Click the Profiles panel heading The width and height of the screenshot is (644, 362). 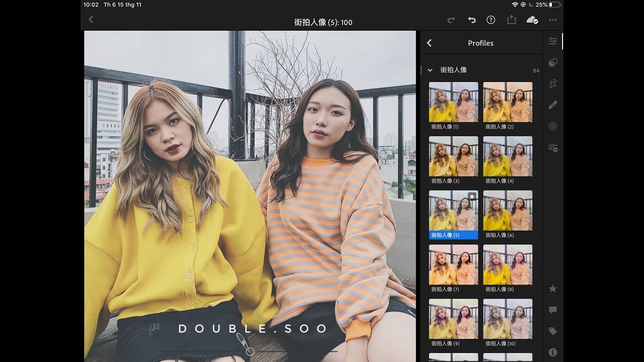pos(480,43)
